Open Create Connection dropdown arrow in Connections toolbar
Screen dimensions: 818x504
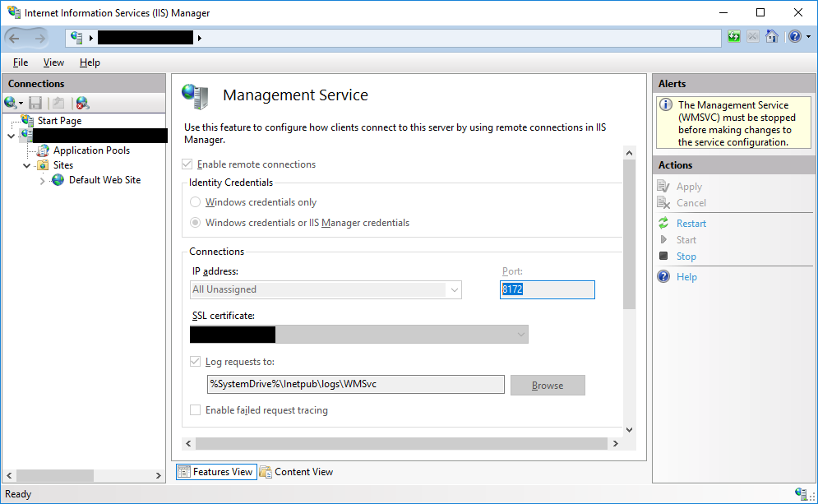[x=21, y=104]
